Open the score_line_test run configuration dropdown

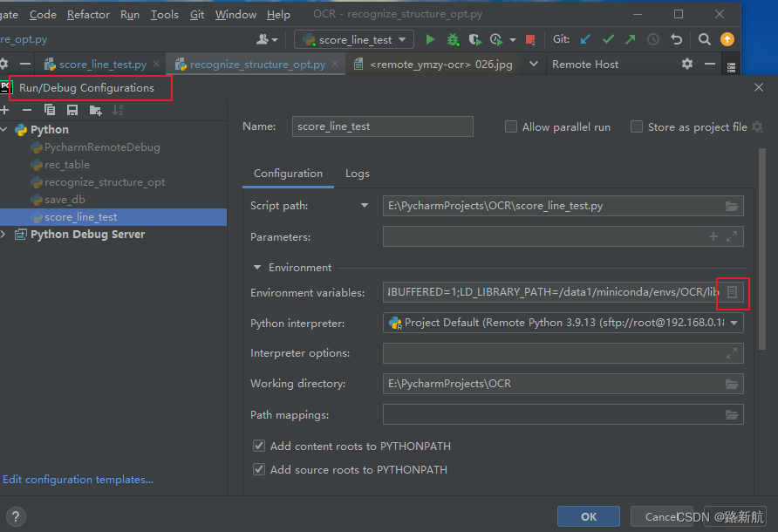354,39
